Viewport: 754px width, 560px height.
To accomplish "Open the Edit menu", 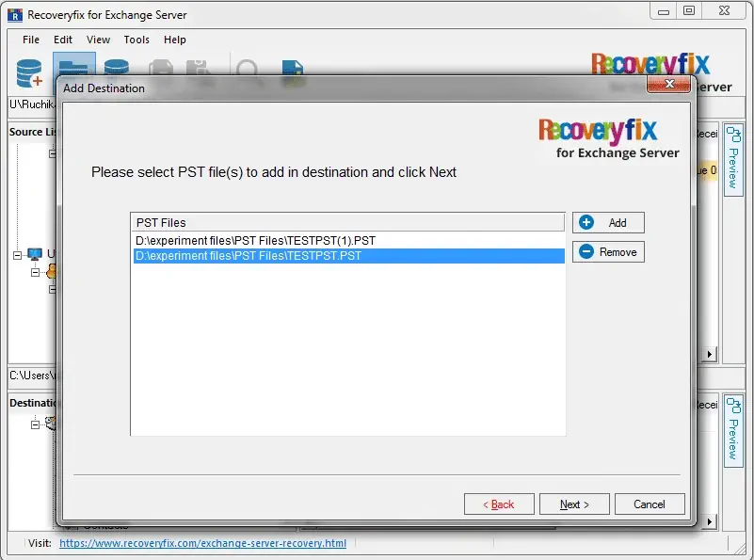I will coord(62,40).
